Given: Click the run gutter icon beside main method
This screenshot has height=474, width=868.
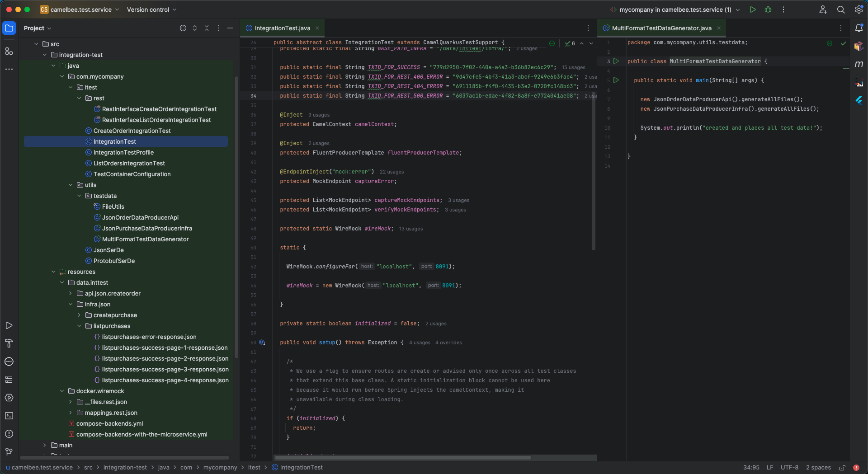Looking at the screenshot, I should pyautogui.click(x=616, y=80).
